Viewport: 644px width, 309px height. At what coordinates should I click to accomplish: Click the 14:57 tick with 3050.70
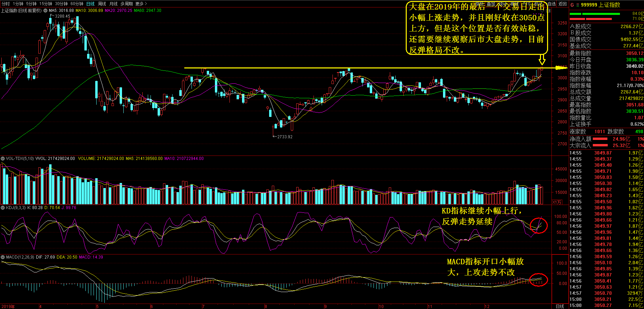click(x=606, y=293)
